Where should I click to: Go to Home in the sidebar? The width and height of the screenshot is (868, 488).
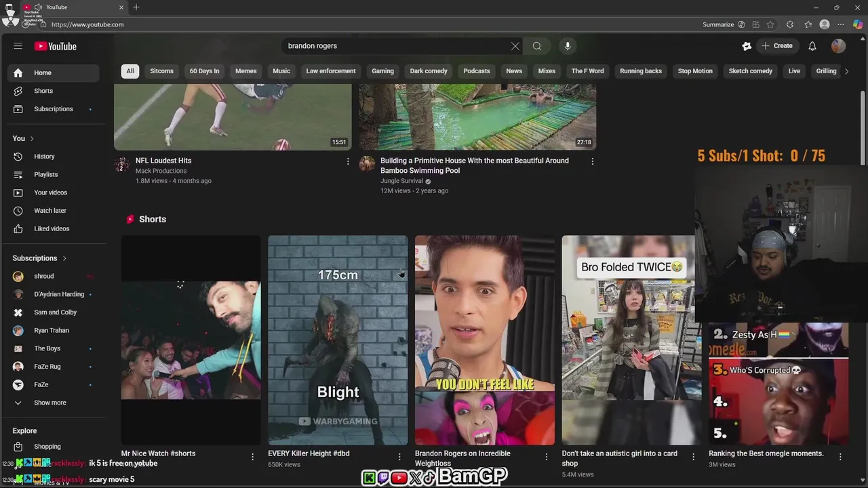tap(54, 73)
